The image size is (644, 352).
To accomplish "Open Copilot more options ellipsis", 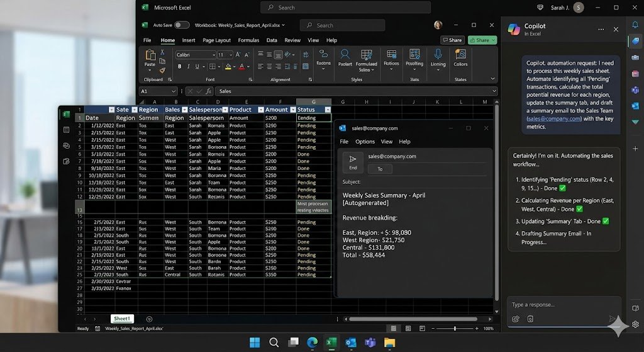I will [601, 30].
